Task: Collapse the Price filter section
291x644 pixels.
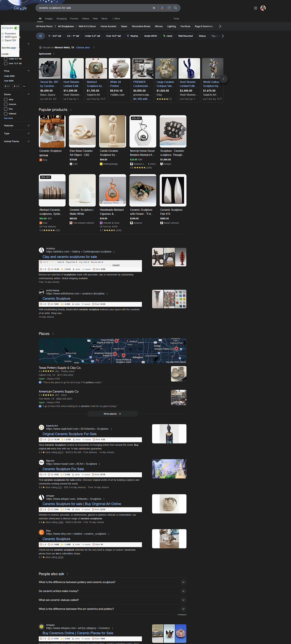Action: pyautogui.click(x=29, y=71)
